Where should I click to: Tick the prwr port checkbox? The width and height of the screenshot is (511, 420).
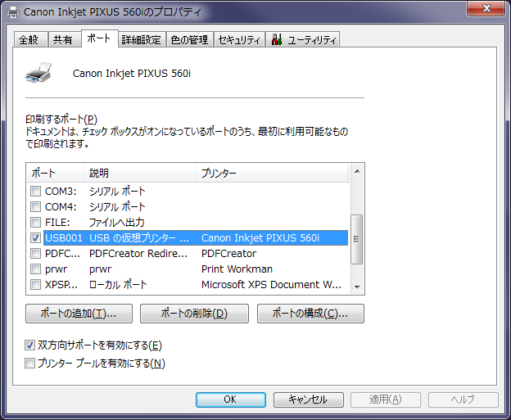[x=35, y=269]
